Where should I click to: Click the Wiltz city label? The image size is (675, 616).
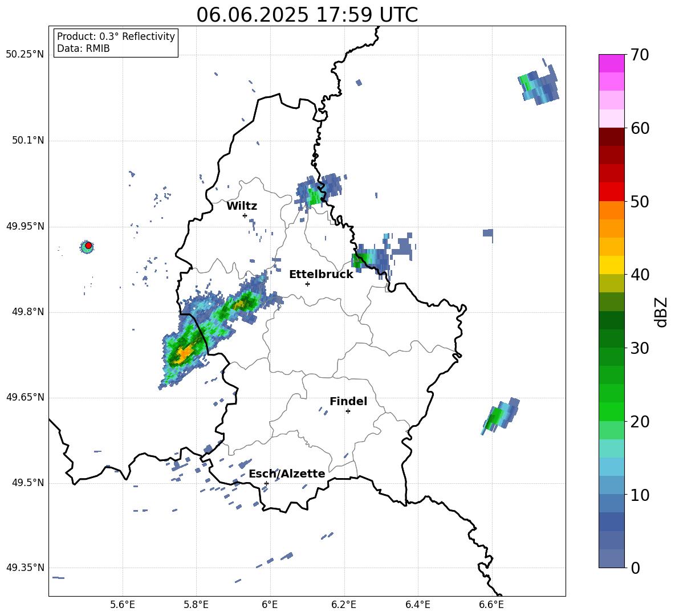(x=242, y=206)
